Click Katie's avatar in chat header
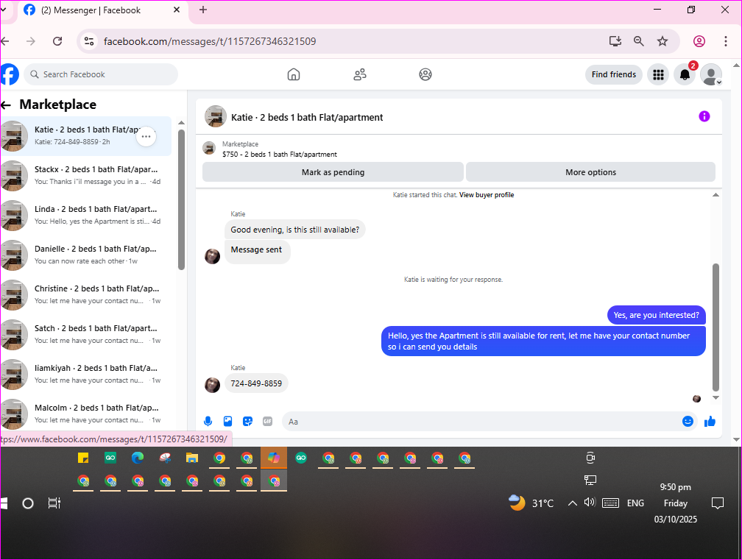742x560 pixels. pos(215,116)
